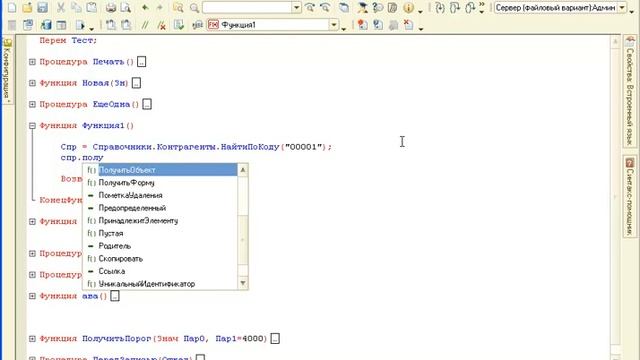Click the Print preview icon
This screenshot has height=360, width=640.
[126, 7]
